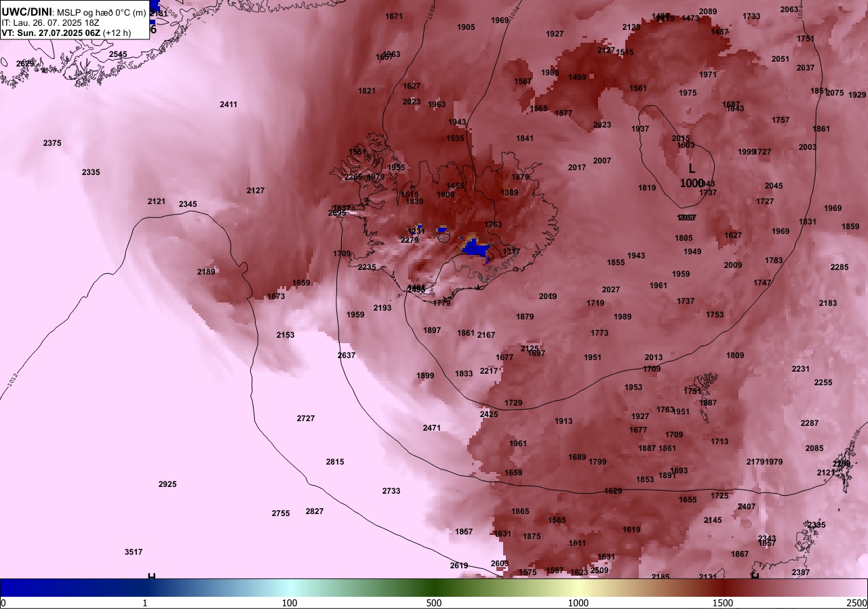Click the 0 tick on the color scale
The height and width of the screenshot is (609, 868).
3,603
